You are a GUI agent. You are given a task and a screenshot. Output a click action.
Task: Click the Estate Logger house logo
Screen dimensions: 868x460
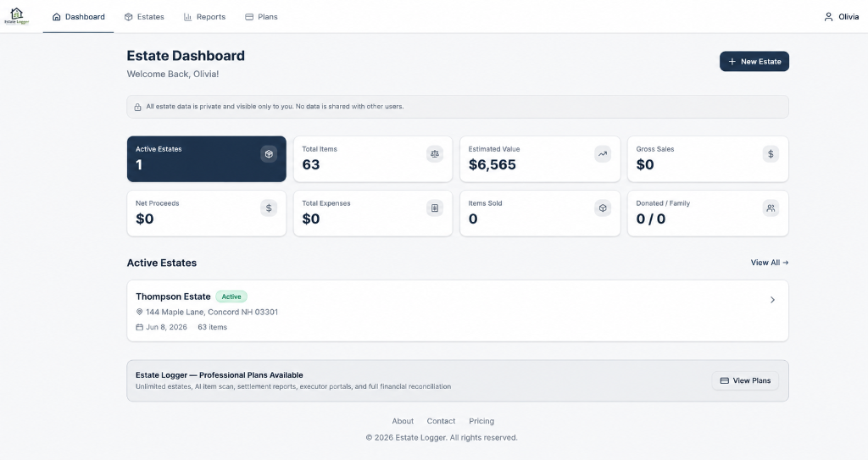[x=17, y=16]
